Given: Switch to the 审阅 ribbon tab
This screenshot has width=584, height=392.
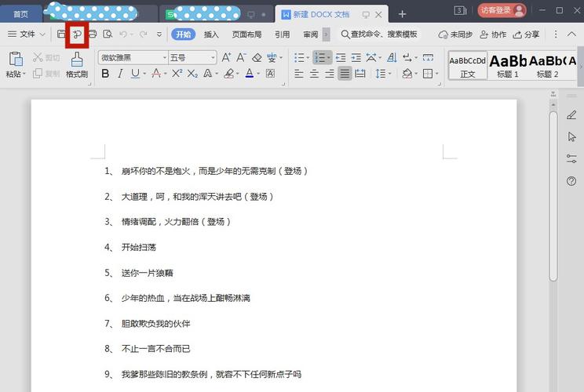Looking at the screenshot, I should [311, 34].
